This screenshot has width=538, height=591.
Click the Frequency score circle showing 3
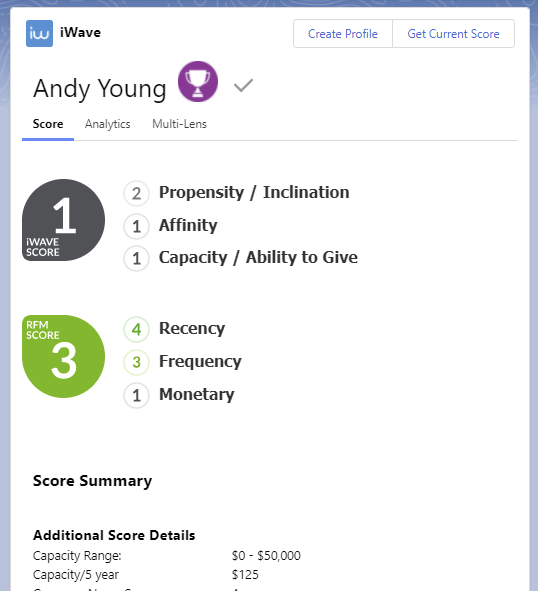pos(136,362)
